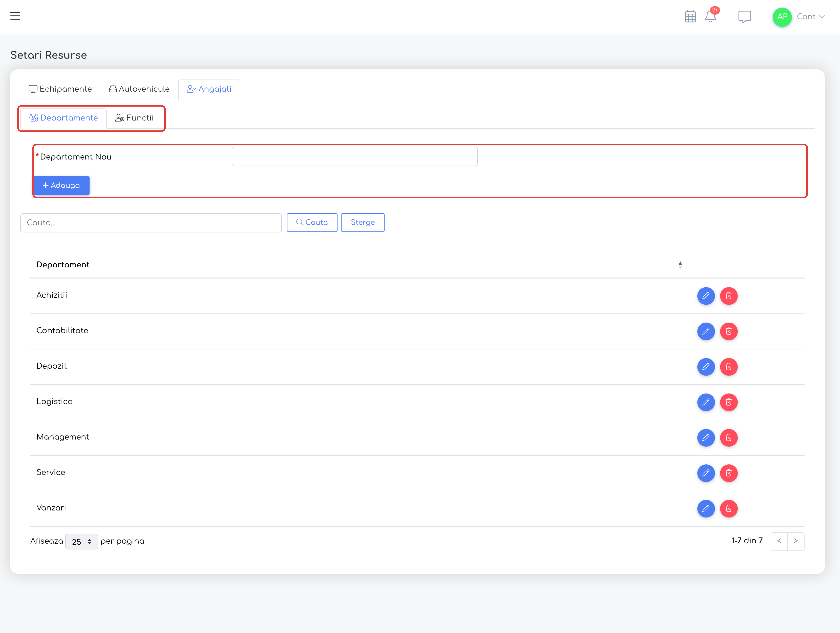Edit the Achizitii department

(x=706, y=295)
